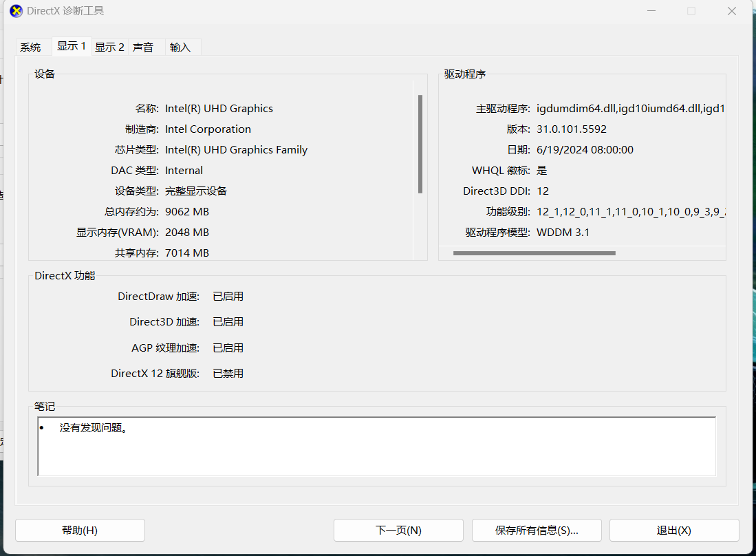The height and width of the screenshot is (556, 756).
Task: Select manufacturer value Intel Corporation
Action: click(x=208, y=129)
